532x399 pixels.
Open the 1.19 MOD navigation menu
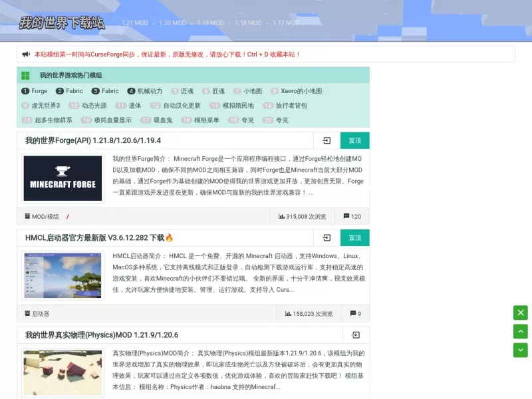tap(210, 23)
